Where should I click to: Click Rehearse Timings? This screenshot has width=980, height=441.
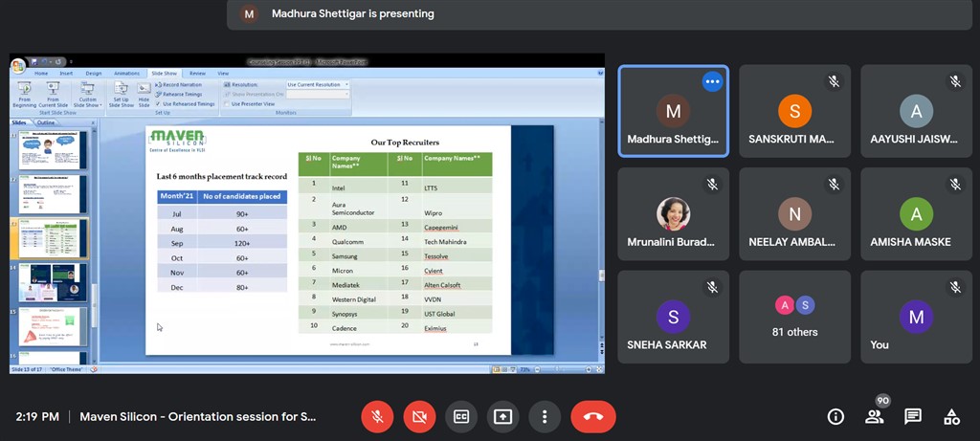coord(179,95)
